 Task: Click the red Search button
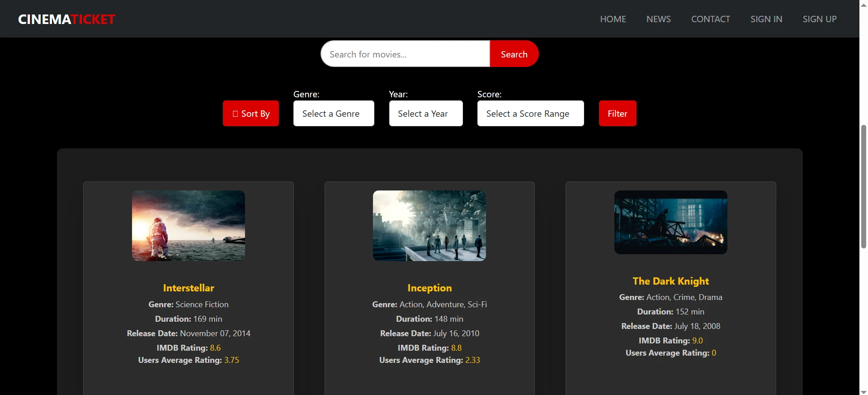tap(514, 54)
